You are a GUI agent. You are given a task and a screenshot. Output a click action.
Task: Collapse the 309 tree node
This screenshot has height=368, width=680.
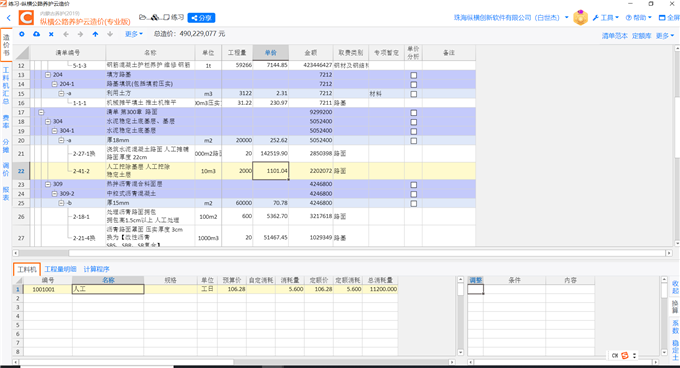point(48,184)
